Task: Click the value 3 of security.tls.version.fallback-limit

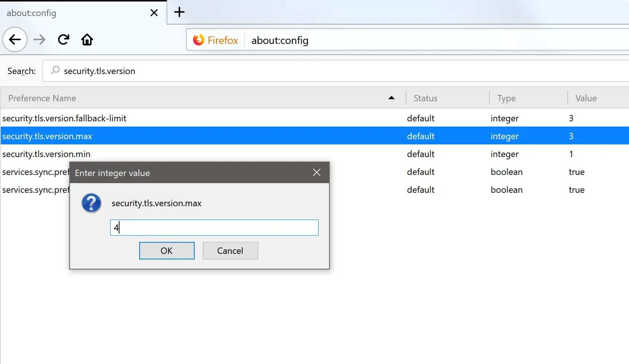Action: pyautogui.click(x=571, y=118)
